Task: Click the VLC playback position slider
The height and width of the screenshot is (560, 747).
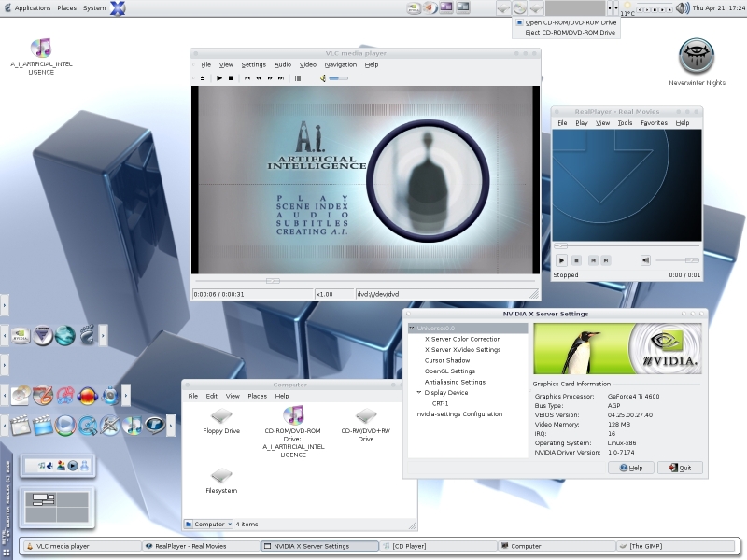Action: (x=273, y=281)
